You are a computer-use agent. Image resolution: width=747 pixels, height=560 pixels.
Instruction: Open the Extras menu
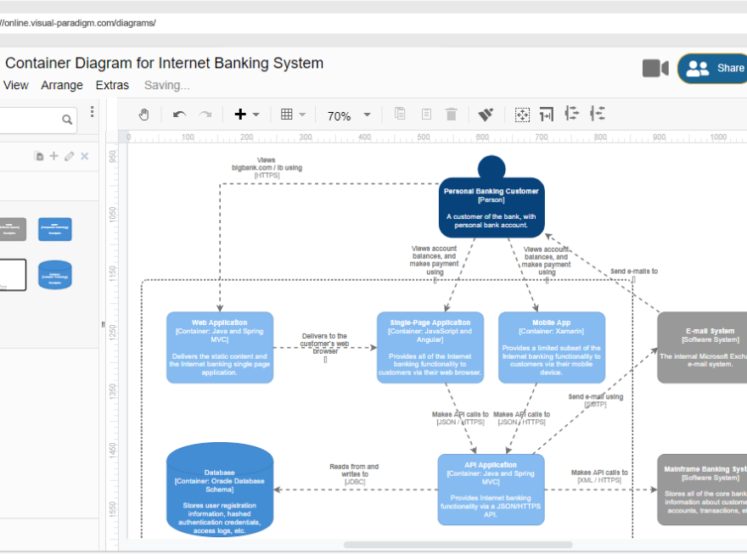[x=112, y=85]
